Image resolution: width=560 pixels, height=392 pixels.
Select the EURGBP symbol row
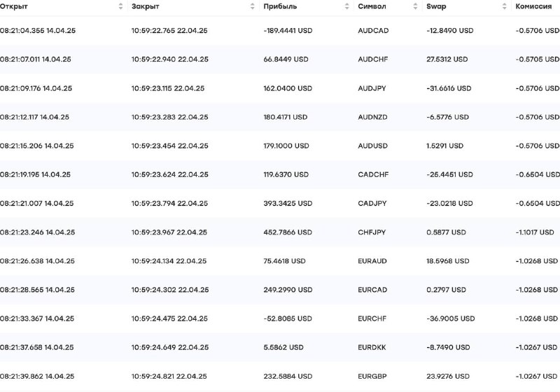pyautogui.click(x=280, y=376)
